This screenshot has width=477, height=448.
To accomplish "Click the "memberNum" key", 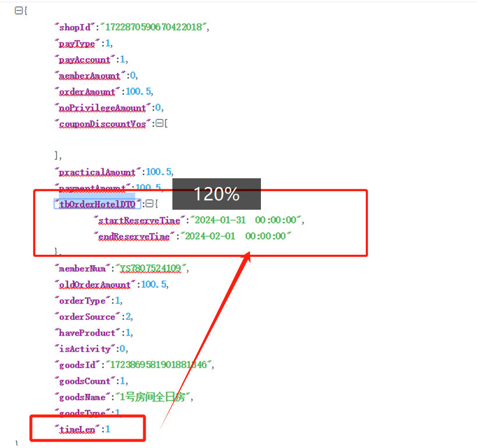I will (82, 269).
